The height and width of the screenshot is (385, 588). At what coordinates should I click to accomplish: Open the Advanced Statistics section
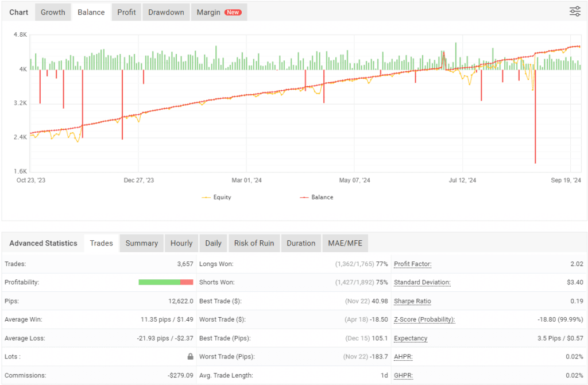(x=43, y=243)
